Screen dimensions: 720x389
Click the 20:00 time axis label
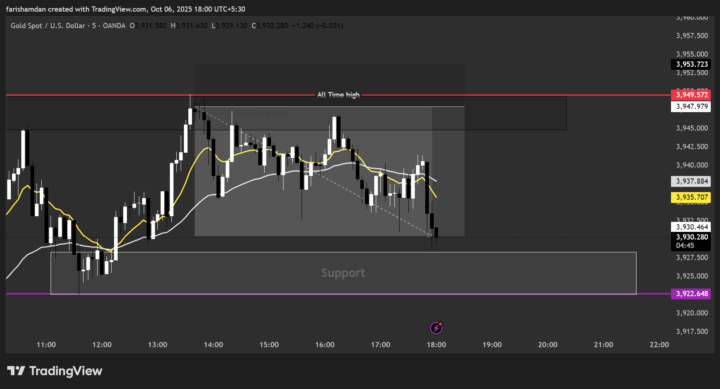click(x=548, y=344)
